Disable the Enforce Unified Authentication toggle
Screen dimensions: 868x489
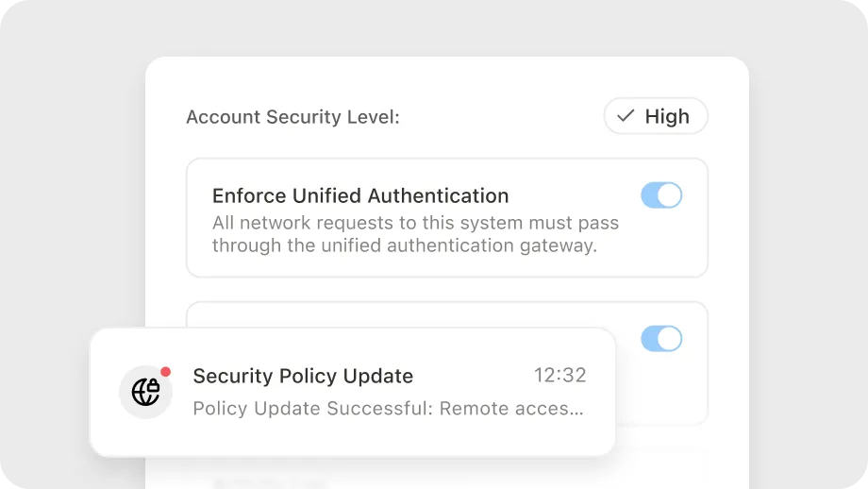660,195
